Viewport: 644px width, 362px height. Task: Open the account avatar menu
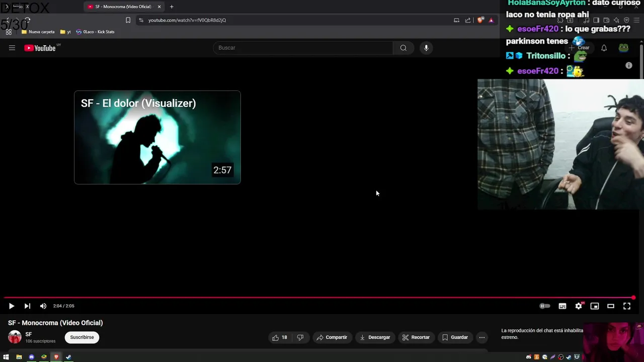pos(623,48)
